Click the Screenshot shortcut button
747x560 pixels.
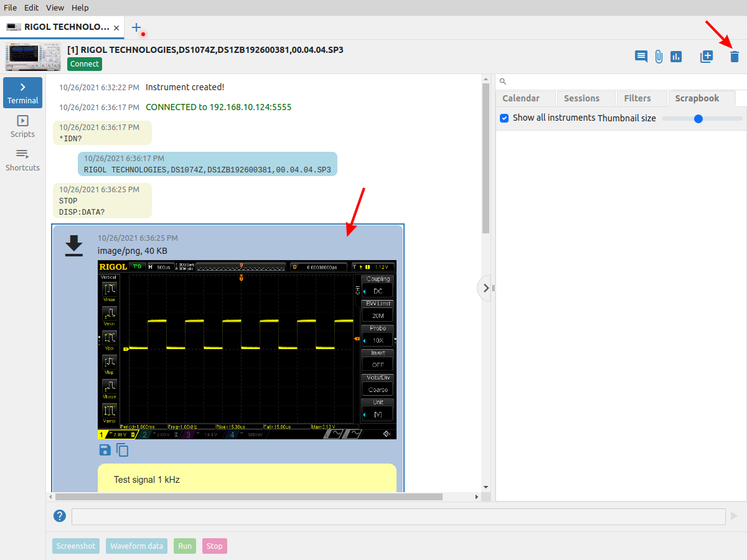click(x=76, y=546)
